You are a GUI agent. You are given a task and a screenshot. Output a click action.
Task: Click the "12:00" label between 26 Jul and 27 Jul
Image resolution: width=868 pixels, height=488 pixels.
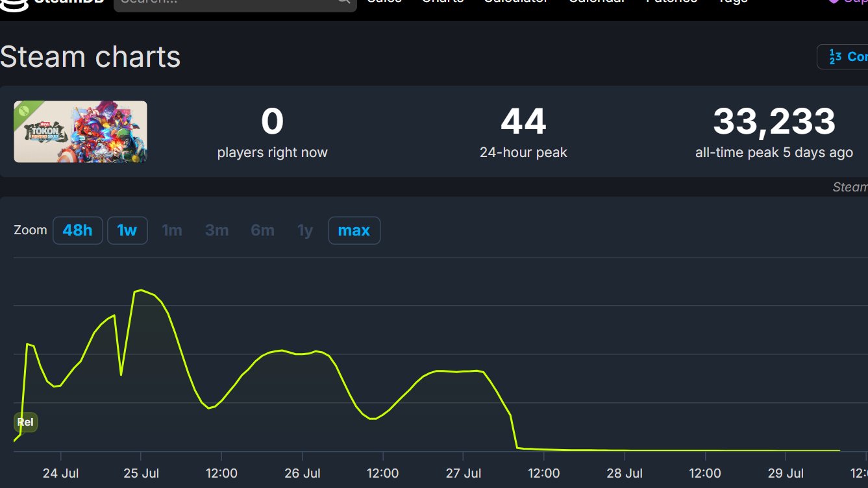[382, 473]
